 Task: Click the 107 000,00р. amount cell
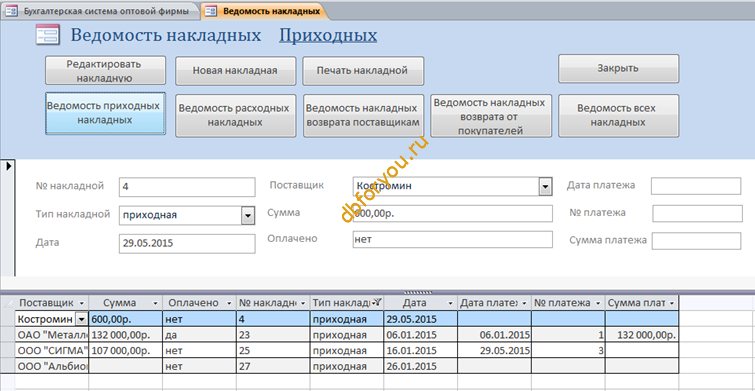(126, 351)
